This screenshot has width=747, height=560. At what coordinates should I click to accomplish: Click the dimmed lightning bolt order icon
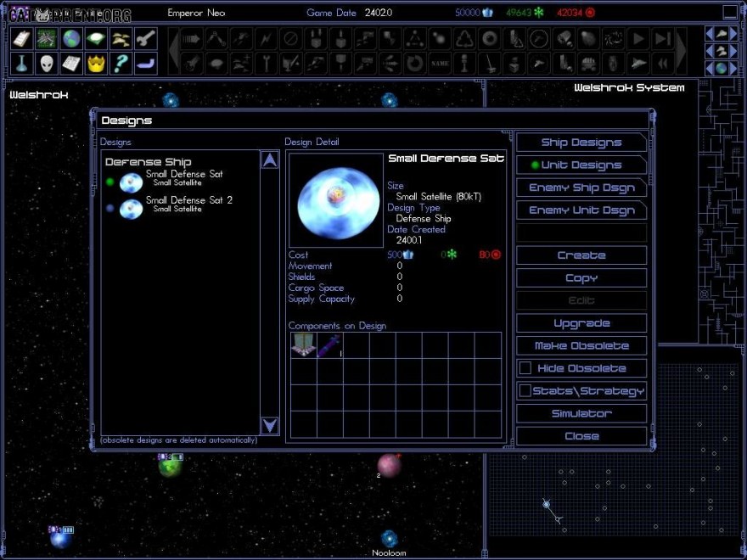266,38
